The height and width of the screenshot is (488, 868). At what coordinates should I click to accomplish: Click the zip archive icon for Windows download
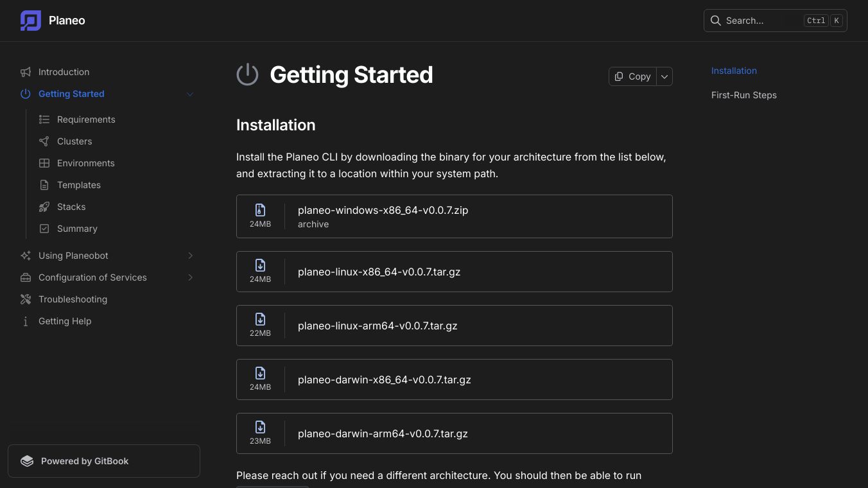(260, 210)
